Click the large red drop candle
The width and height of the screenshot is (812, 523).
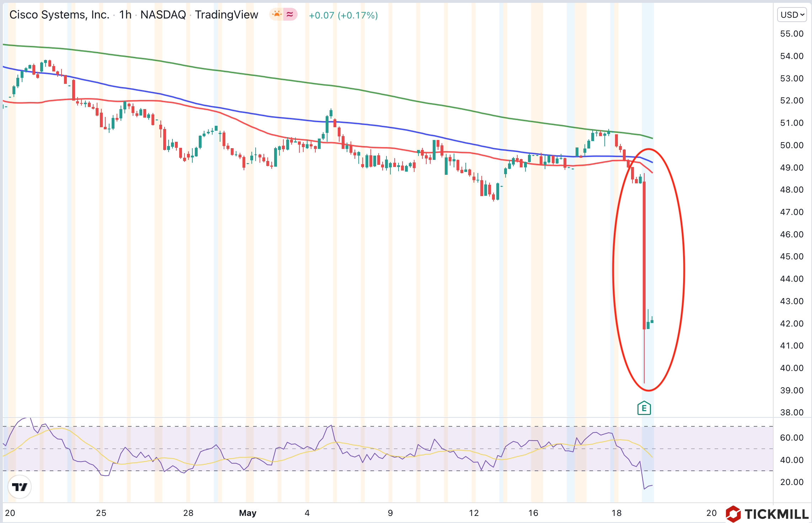[x=644, y=256]
